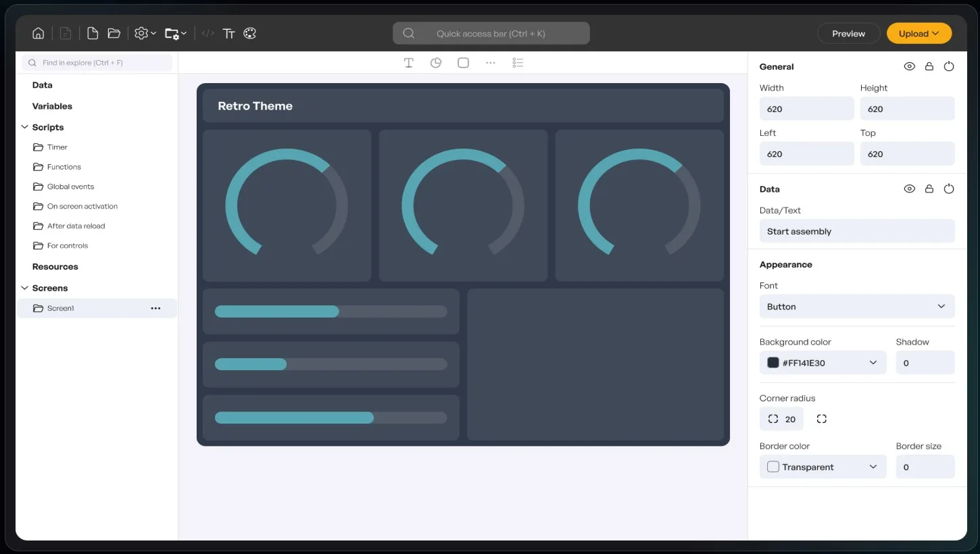This screenshot has width=980, height=554.
Task: Select Screen1 in the Screens list
Action: click(x=97, y=308)
